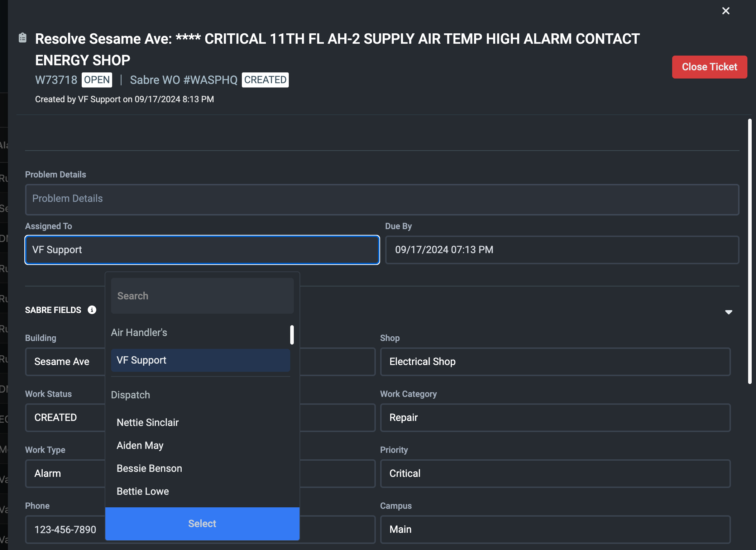Click the Campus field showing Main
The height and width of the screenshot is (550, 756).
coord(555,529)
